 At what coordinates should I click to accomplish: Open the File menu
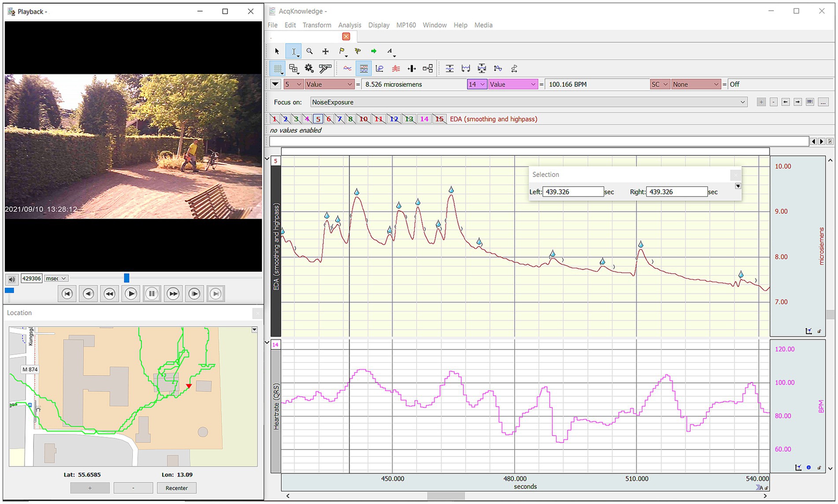(x=273, y=25)
